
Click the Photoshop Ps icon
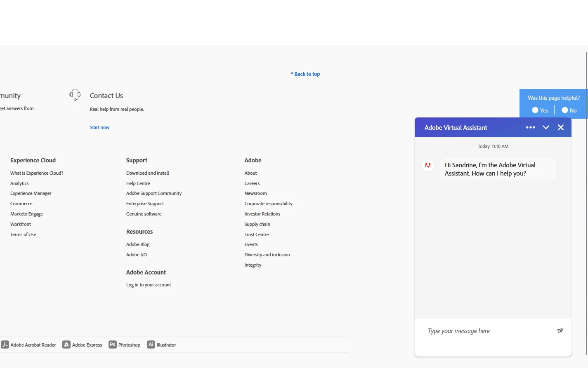click(113, 345)
